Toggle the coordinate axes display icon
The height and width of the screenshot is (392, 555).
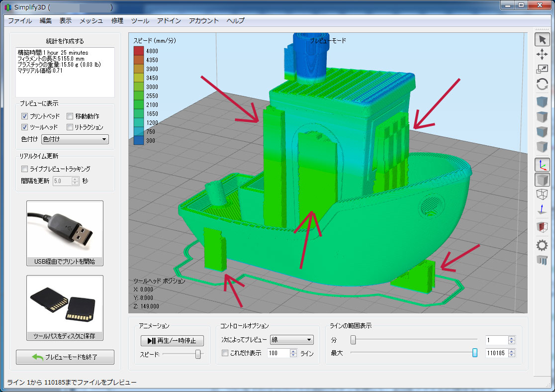(x=542, y=165)
